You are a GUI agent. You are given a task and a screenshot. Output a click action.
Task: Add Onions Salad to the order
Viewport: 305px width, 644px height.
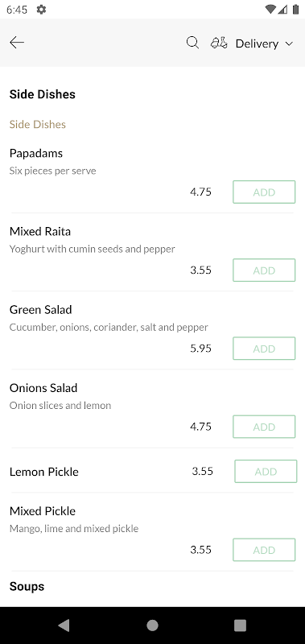coord(264,427)
